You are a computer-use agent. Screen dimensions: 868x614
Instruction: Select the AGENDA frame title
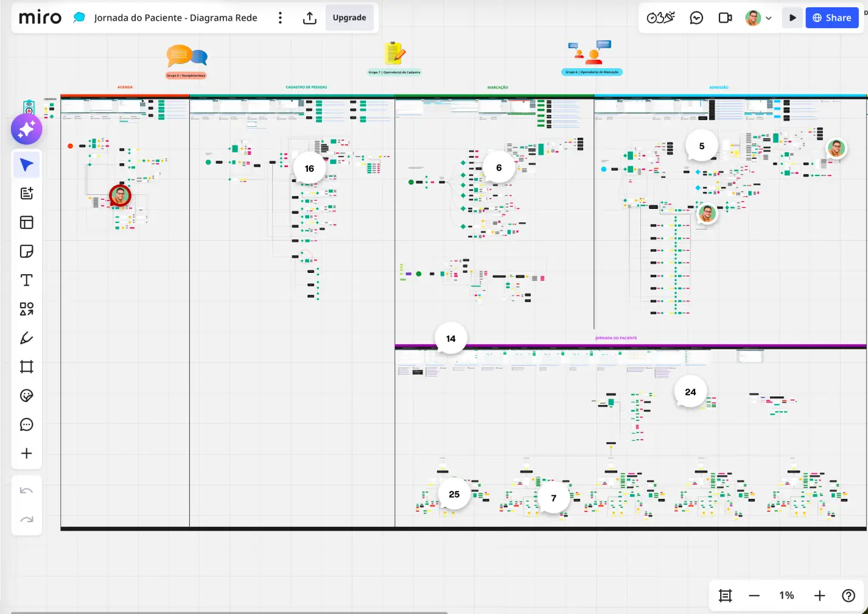(125, 87)
